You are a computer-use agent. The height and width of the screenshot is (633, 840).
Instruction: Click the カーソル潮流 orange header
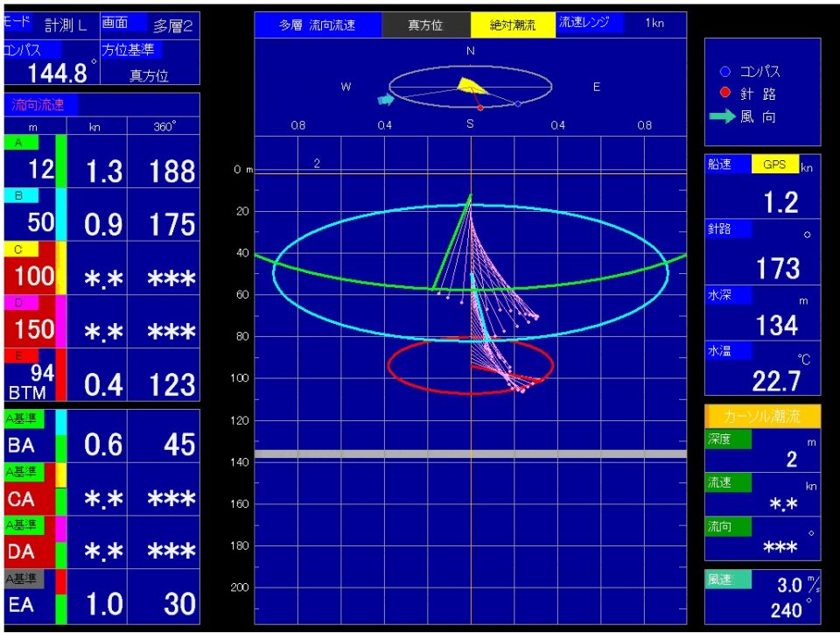tap(762, 417)
